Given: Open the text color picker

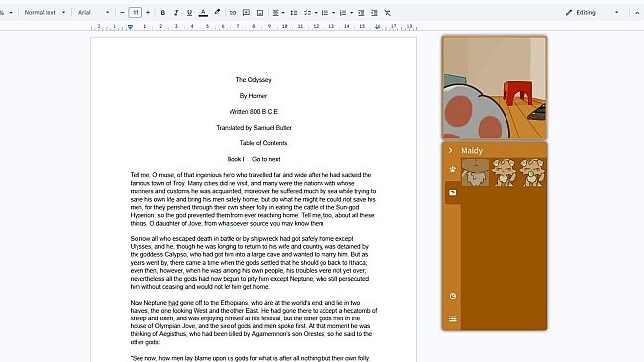Looking at the screenshot, I should tap(203, 13).
